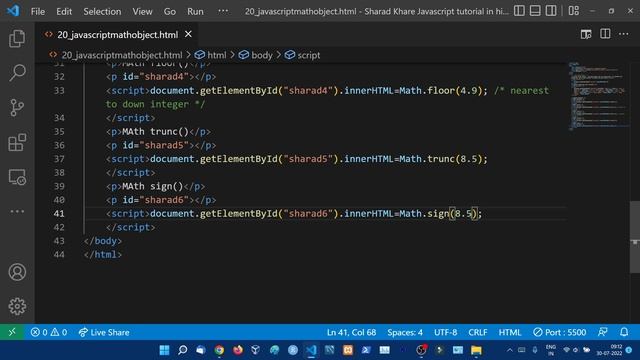Open the Manage gear settings icon
Image resolution: width=640 pixels, height=360 pixels.
17,306
